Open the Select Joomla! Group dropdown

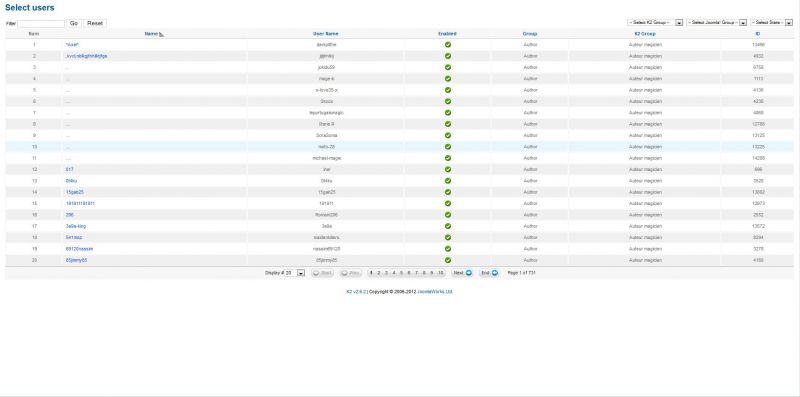click(x=716, y=22)
